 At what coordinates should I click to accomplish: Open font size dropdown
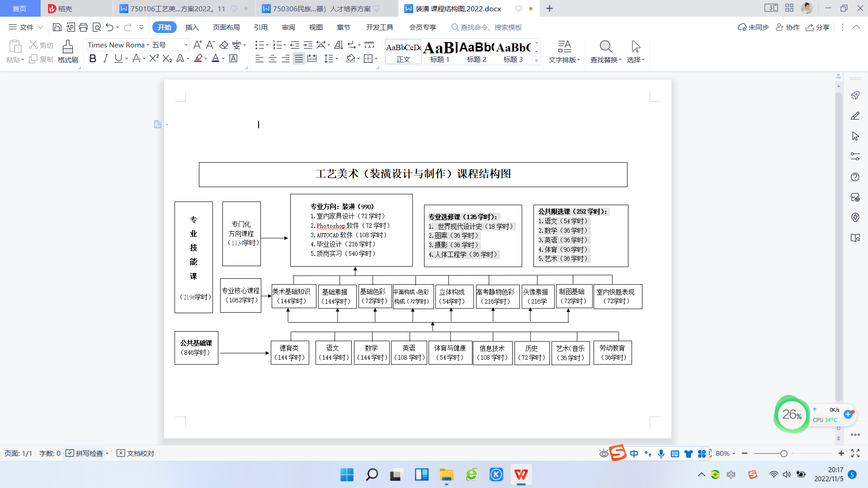coord(186,45)
